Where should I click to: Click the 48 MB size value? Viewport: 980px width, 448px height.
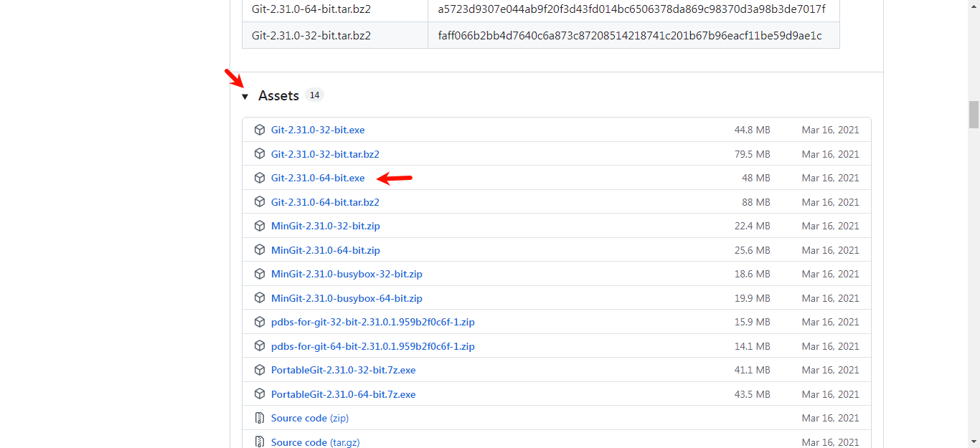(756, 178)
